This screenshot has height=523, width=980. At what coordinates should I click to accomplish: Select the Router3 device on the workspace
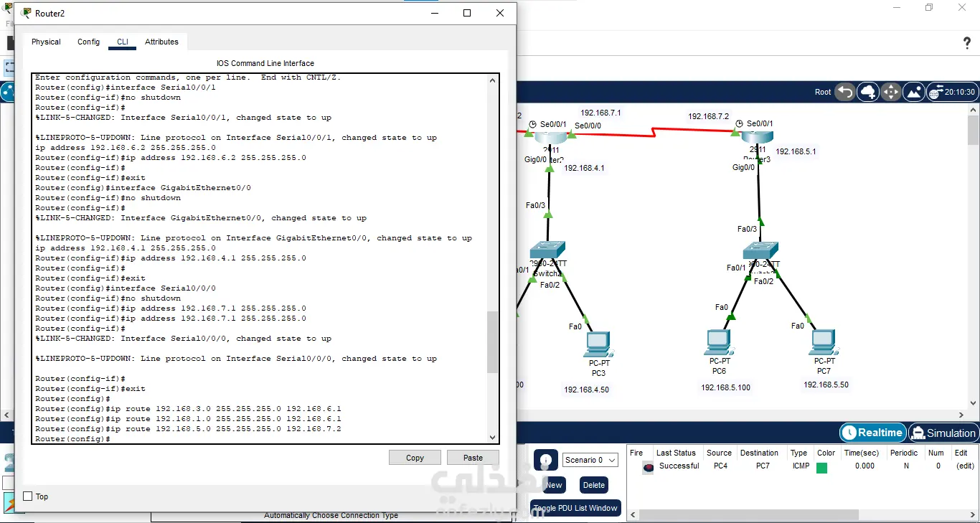756,138
